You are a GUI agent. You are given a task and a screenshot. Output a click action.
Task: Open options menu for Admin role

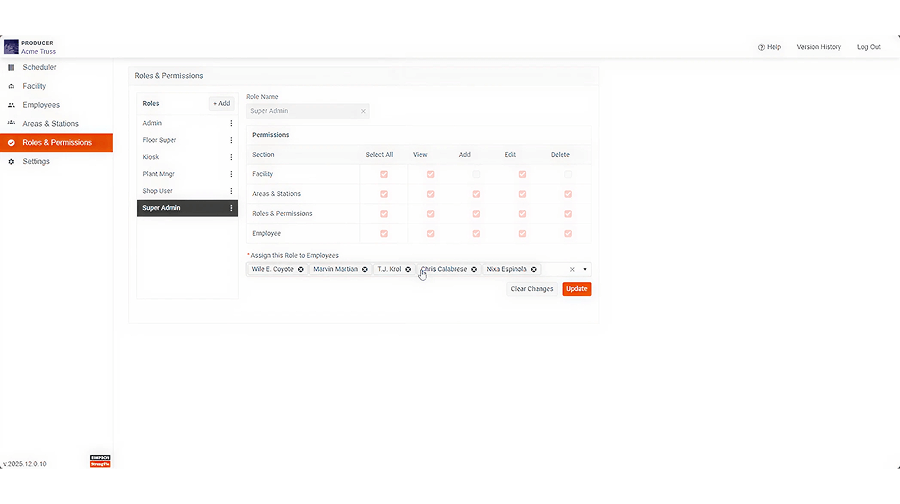(x=231, y=123)
